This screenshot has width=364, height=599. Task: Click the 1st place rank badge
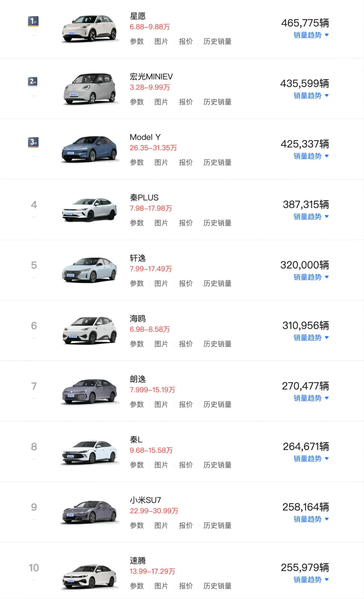pos(33,21)
